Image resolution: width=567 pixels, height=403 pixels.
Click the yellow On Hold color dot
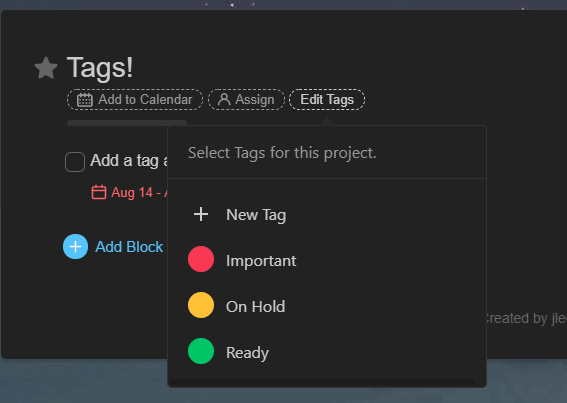(201, 305)
